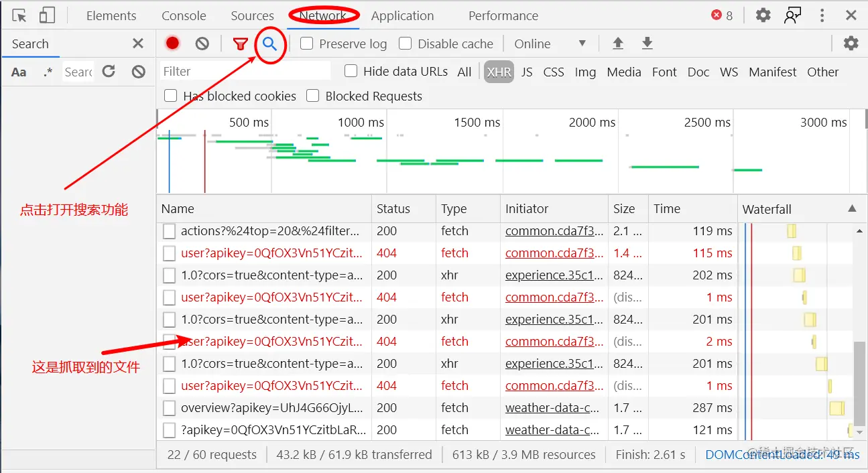Sort by the Status column header

404,208
